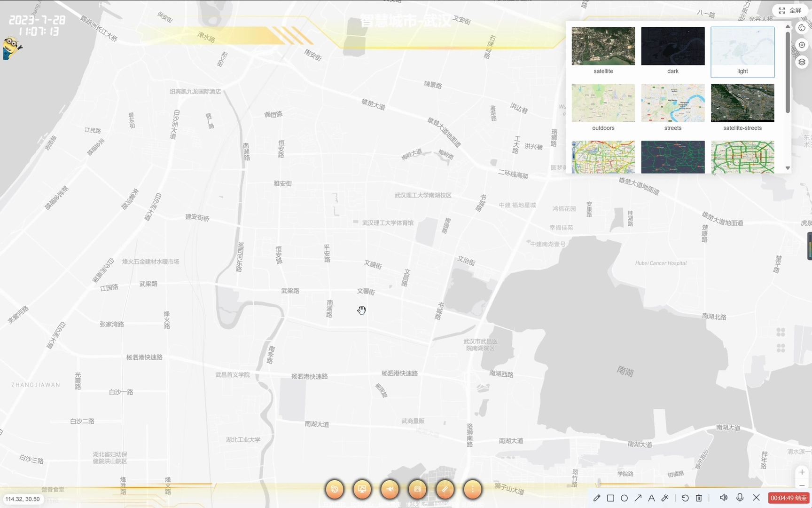This screenshot has width=812, height=508.
Task: Select the light map style thumbnail
Action: click(x=742, y=46)
